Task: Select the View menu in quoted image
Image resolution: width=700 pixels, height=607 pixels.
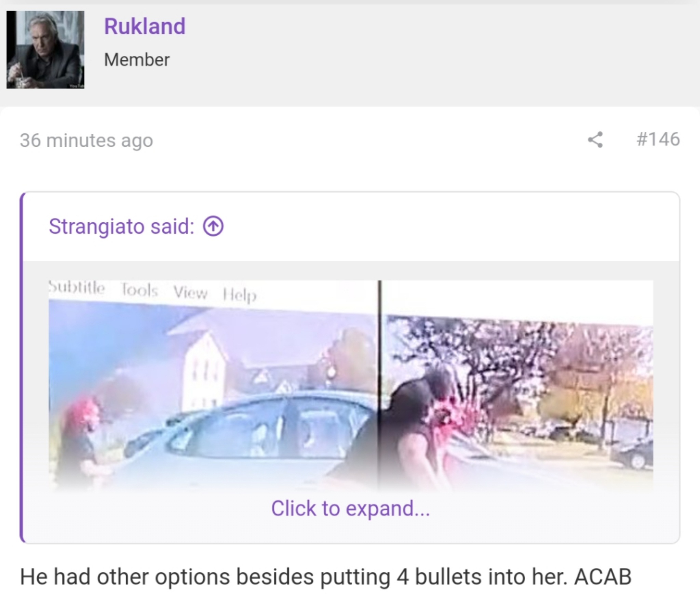Action: point(190,293)
